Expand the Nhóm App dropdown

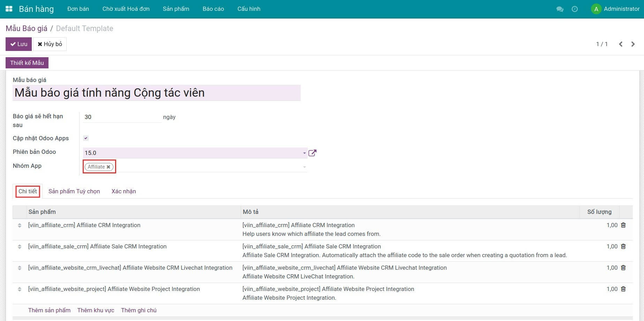[304, 167]
